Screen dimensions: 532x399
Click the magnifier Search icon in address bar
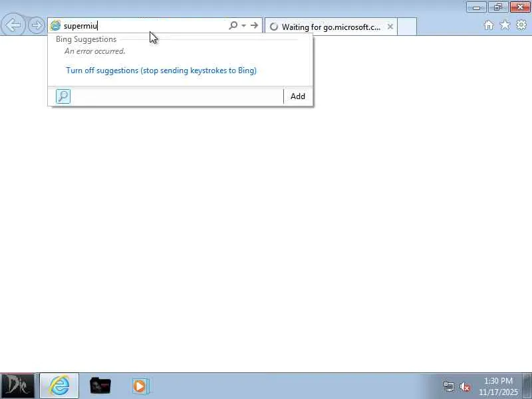(233, 25)
